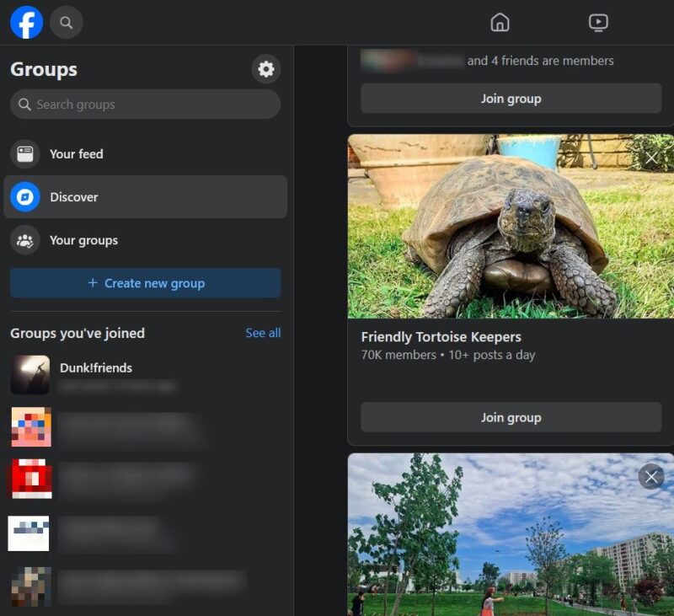Select the Your groups people icon
This screenshot has width=674, height=616.
(x=25, y=240)
